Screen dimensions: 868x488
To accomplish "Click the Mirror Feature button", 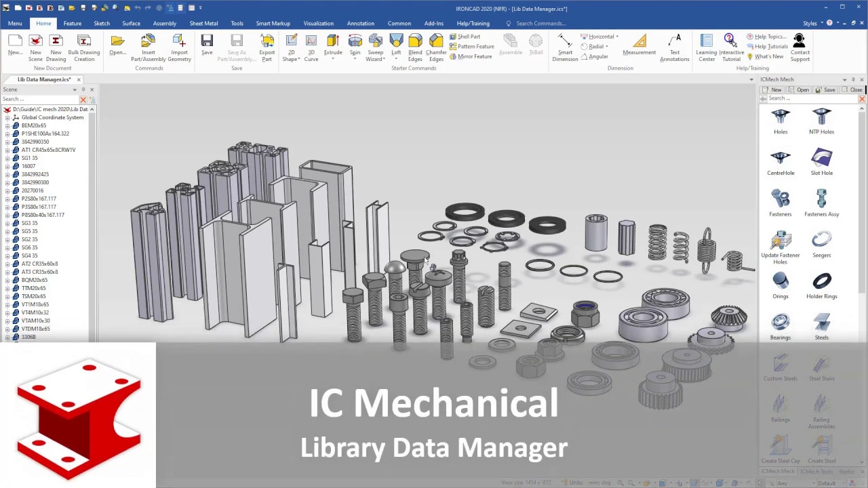I will [x=471, y=57].
